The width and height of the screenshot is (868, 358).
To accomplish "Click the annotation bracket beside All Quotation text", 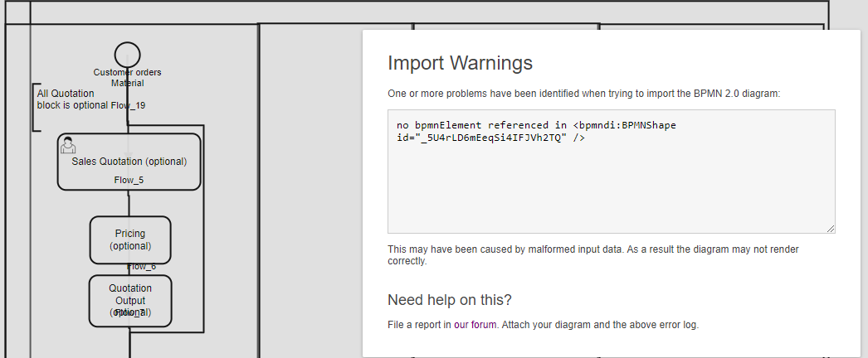I will point(37,108).
